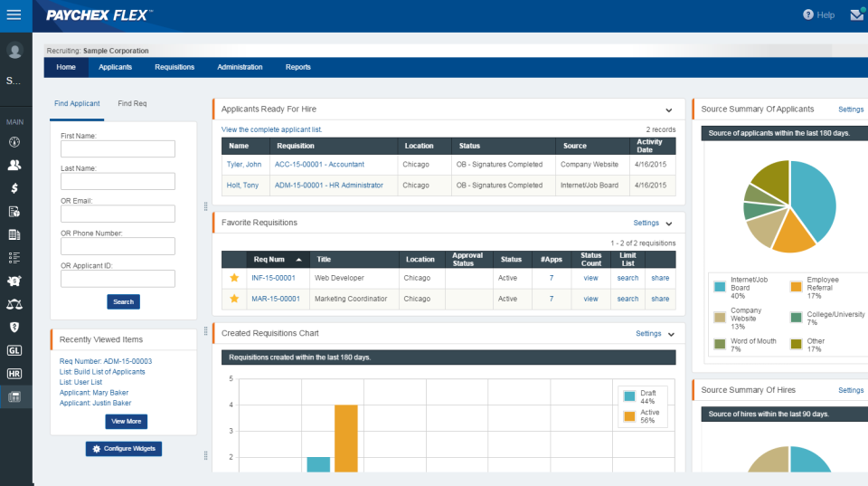The width and height of the screenshot is (868, 486).
Task: Click the Configure Widgets button
Action: click(x=124, y=449)
